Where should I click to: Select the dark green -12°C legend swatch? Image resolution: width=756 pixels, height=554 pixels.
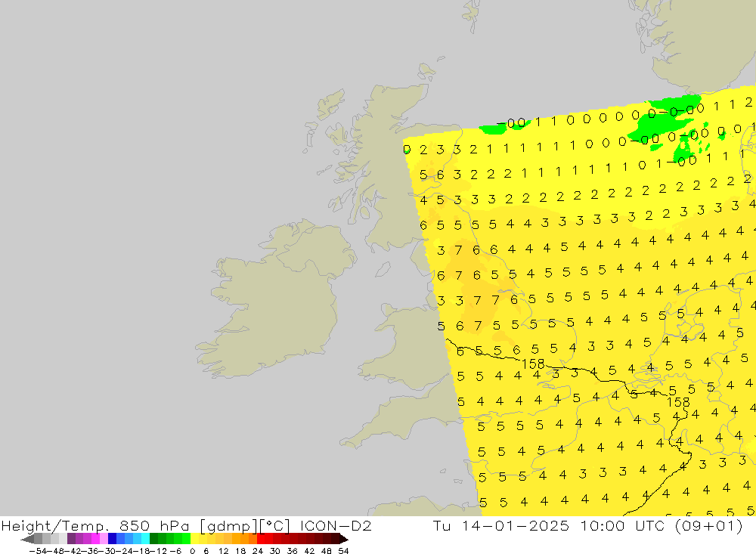coord(153,539)
